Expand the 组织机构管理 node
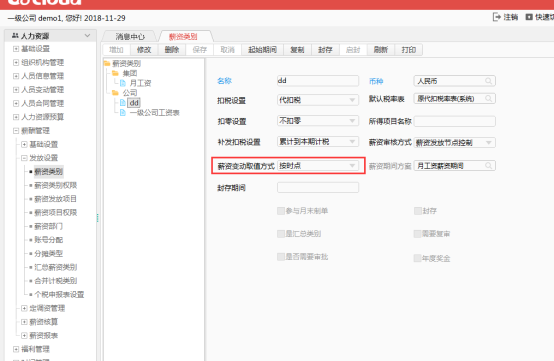The image size is (554, 361). 16,63
